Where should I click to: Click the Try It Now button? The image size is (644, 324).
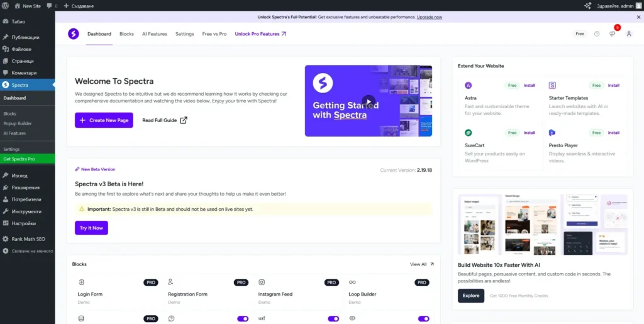91,228
